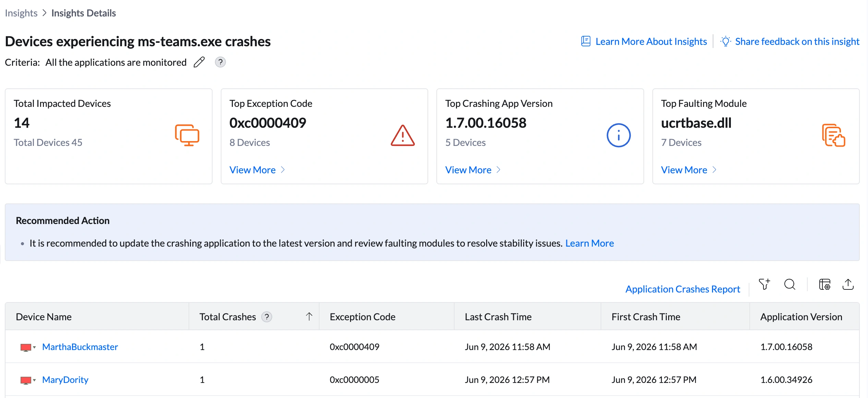Screen dimensions: 868x398
Task: Open Learn More About Insights link
Action: coord(651,41)
